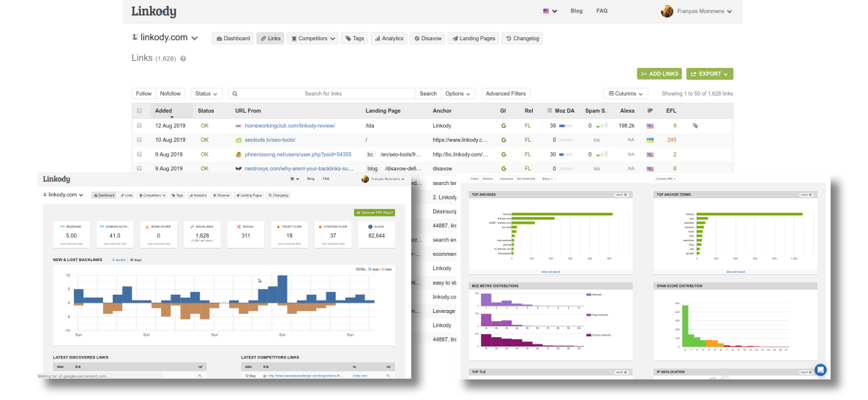This screenshot has height=400, width=868.
Task: Click the Moz DA bar in the homeworkingclub.com row
Action: (565, 126)
